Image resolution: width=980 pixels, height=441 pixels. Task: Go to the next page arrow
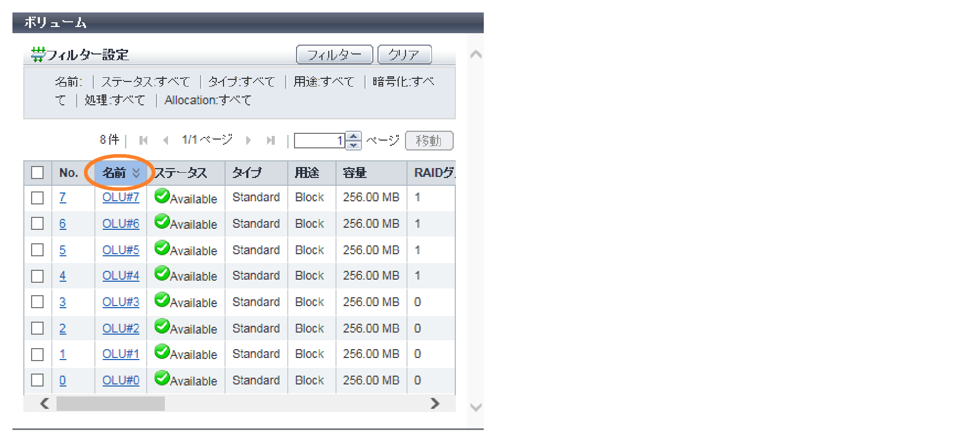click(248, 141)
